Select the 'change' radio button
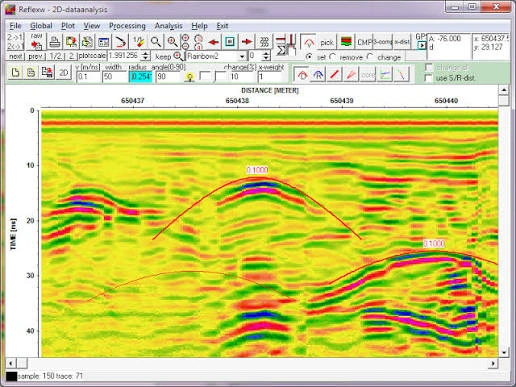516x387 pixels. point(370,57)
